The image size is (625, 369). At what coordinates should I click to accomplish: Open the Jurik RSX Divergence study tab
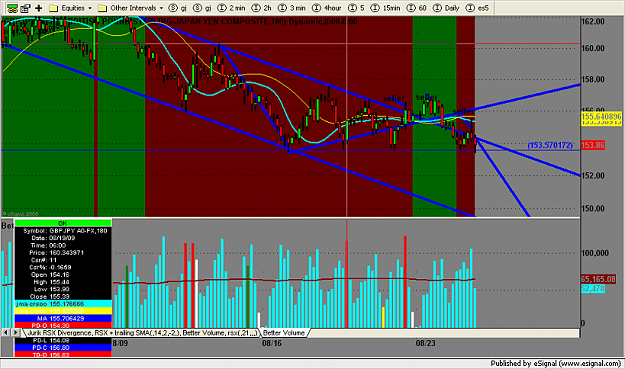142,333
